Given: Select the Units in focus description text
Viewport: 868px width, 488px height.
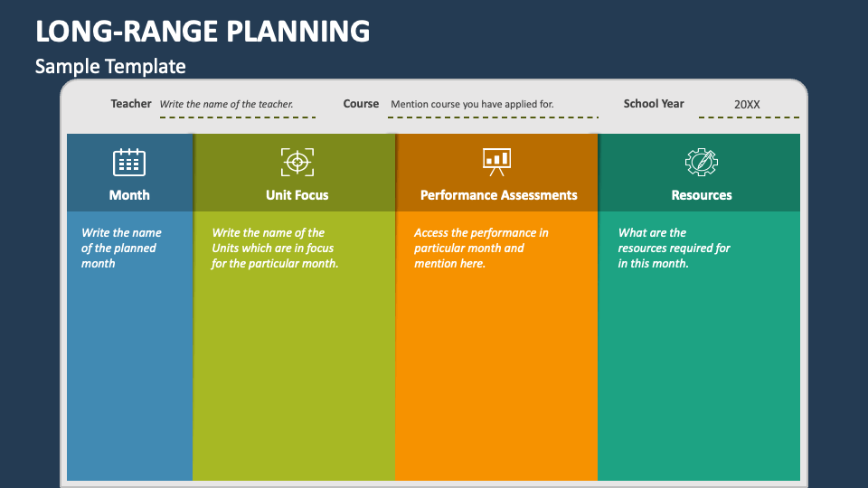Looking at the screenshot, I should (x=275, y=248).
